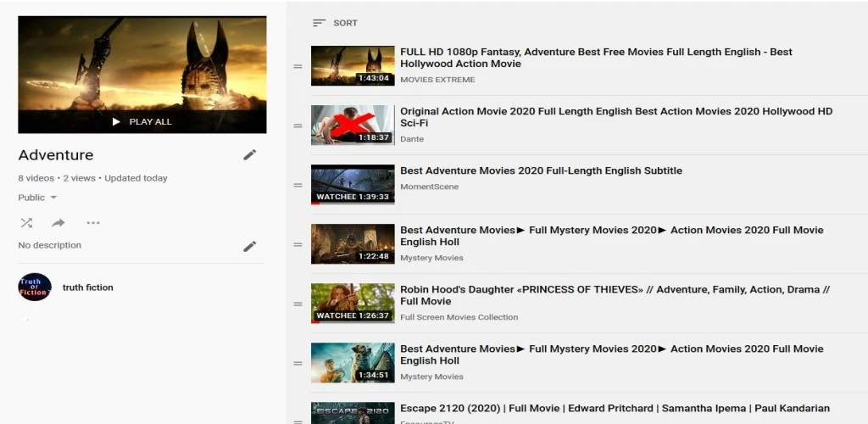This screenshot has width=868, height=424.
Task: Grab the drag handle of the first video
Action: coord(298,66)
